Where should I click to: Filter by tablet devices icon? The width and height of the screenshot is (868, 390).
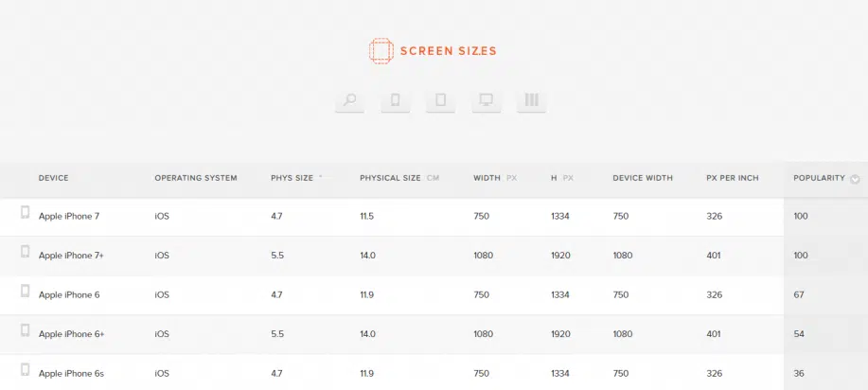click(440, 100)
